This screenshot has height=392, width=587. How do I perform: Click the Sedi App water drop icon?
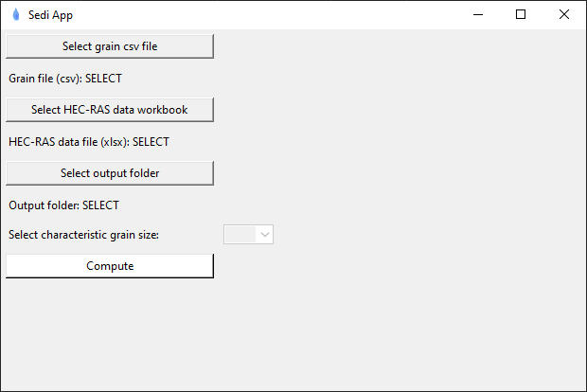[15, 14]
